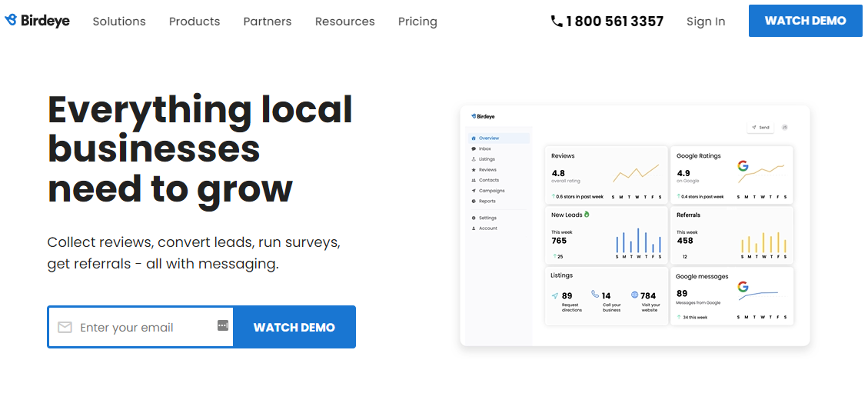Select Inbox in the dashboard sidebar
868x410 pixels.
coord(484,148)
